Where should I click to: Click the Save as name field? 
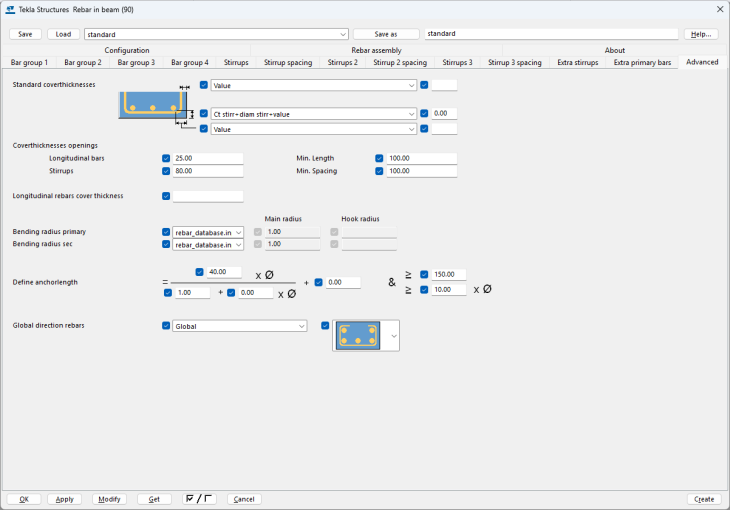(x=551, y=34)
